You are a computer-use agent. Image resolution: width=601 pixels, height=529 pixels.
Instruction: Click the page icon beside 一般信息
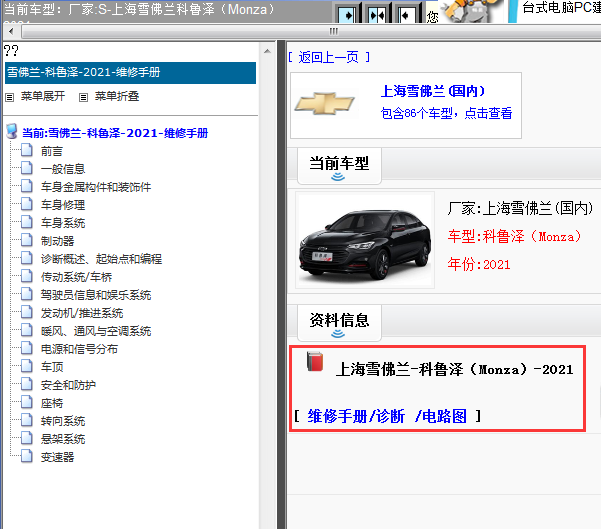[26, 168]
